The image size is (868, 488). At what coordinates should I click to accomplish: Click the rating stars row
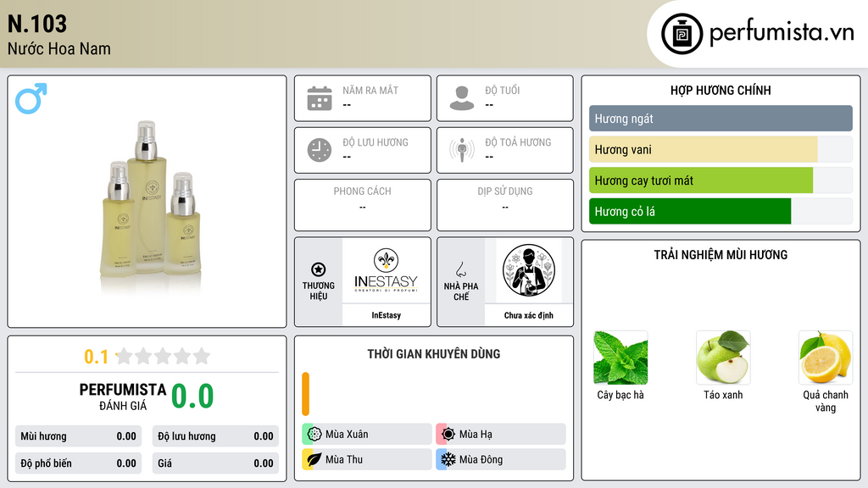tap(163, 356)
